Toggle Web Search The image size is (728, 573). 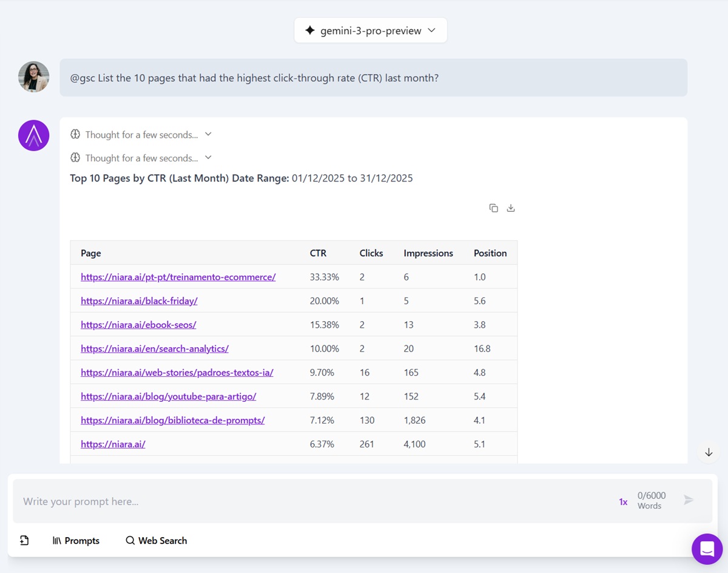pos(157,540)
